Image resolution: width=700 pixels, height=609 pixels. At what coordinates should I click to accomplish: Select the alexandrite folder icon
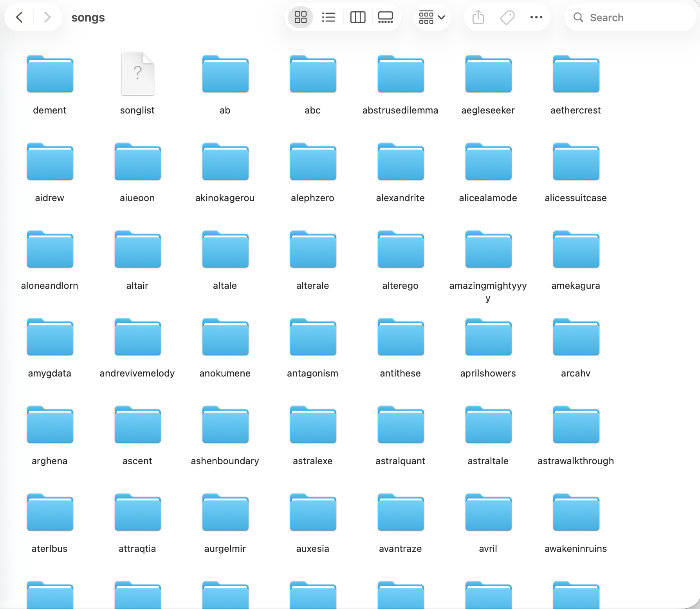point(401,162)
